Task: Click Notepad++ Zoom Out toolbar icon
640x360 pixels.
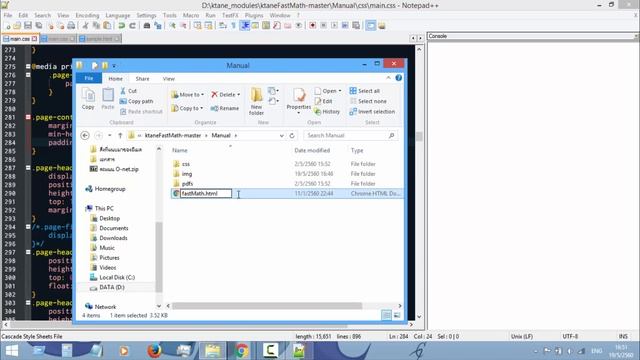Action: point(183,26)
